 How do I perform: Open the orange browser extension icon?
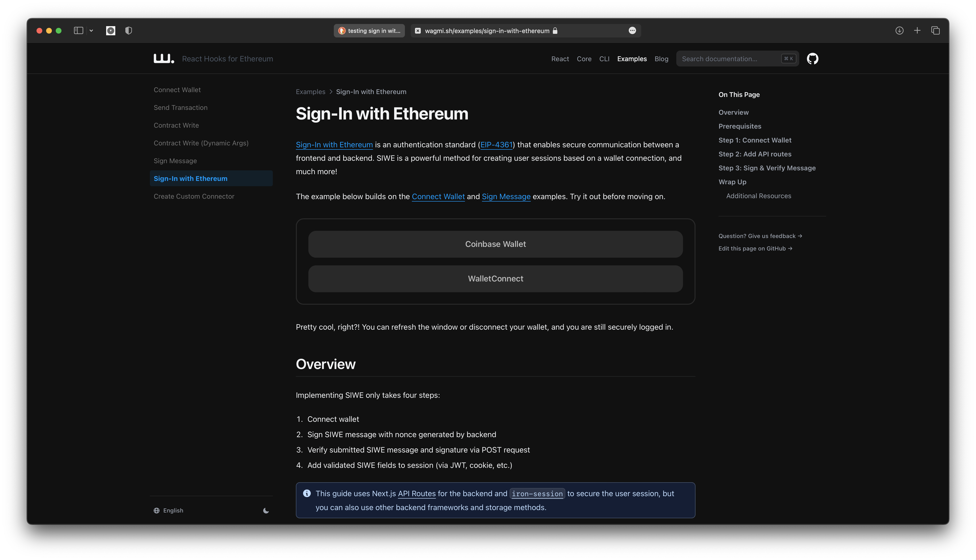tap(342, 31)
